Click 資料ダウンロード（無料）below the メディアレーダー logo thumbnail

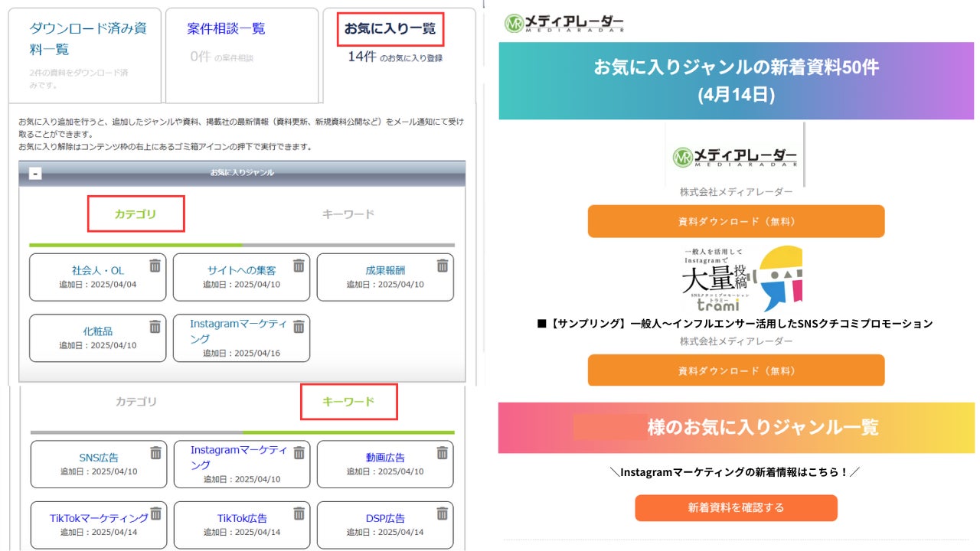click(x=736, y=221)
